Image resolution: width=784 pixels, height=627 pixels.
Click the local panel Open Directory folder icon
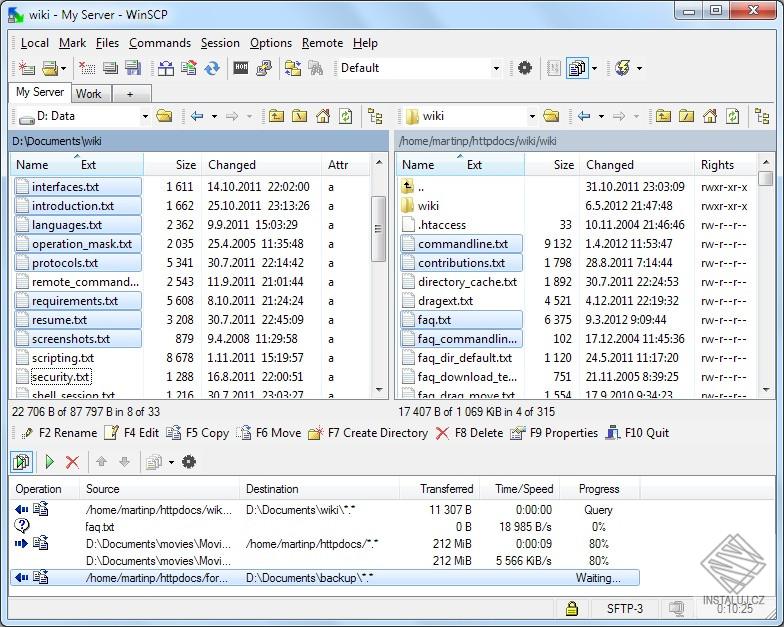pyautogui.click(x=164, y=116)
